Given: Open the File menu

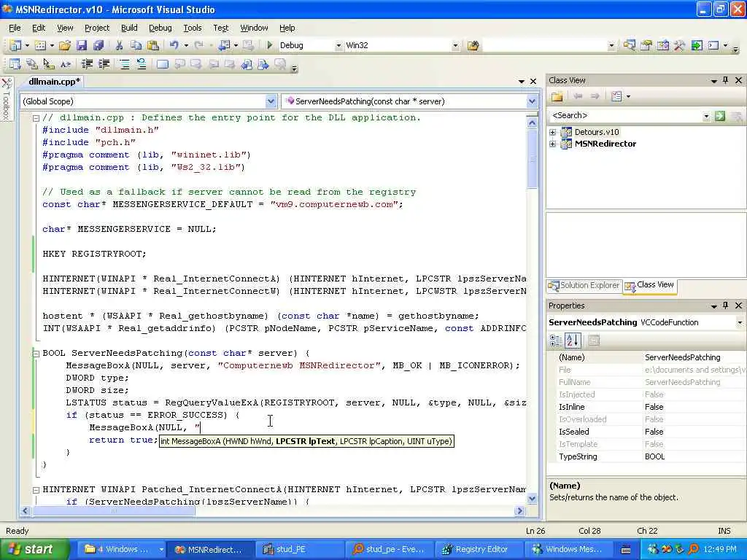Looking at the screenshot, I should tap(15, 28).
